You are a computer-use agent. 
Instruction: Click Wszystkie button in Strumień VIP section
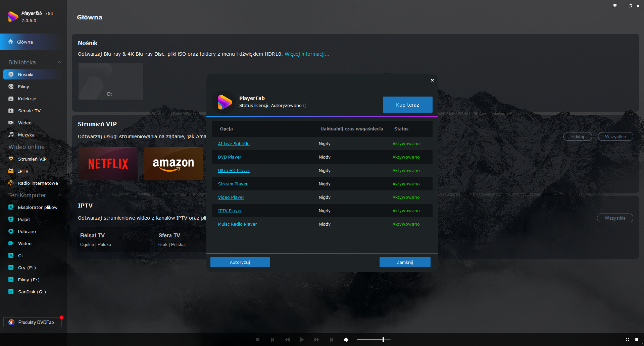click(x=615, y=136)
